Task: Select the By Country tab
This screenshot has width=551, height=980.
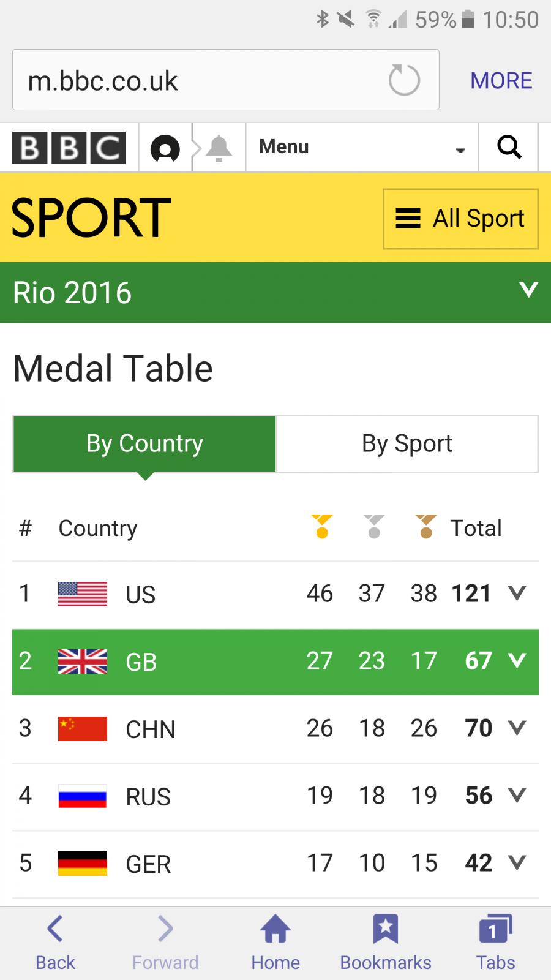Action: point(144,444)
